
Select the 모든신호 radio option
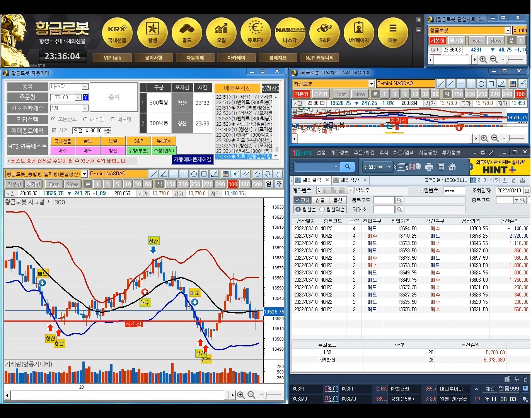point(53,119)
